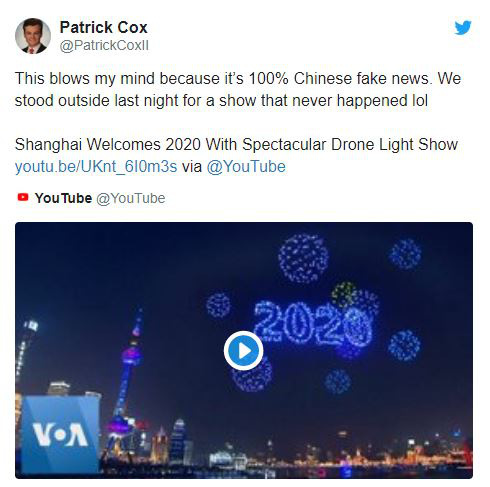490x487 pixels.
Task: Click the Patrick Cox display name
Action: (x=103, y=27)
